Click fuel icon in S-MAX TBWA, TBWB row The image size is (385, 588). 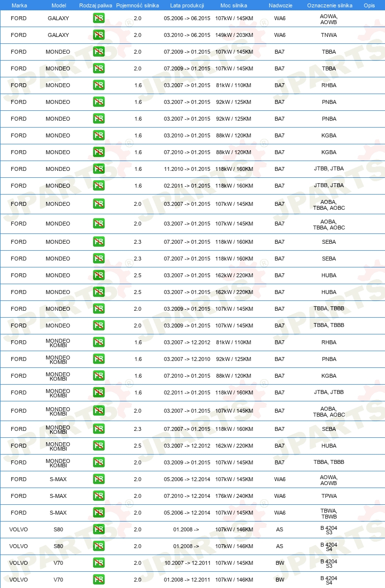point(98,512)
